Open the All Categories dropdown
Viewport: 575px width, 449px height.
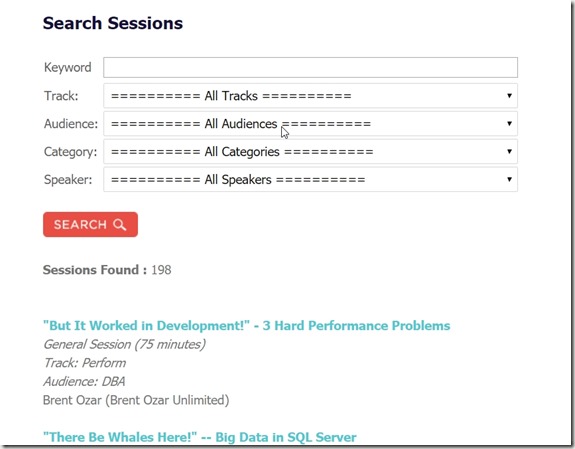pyautogui.click(x=310, y=152)
